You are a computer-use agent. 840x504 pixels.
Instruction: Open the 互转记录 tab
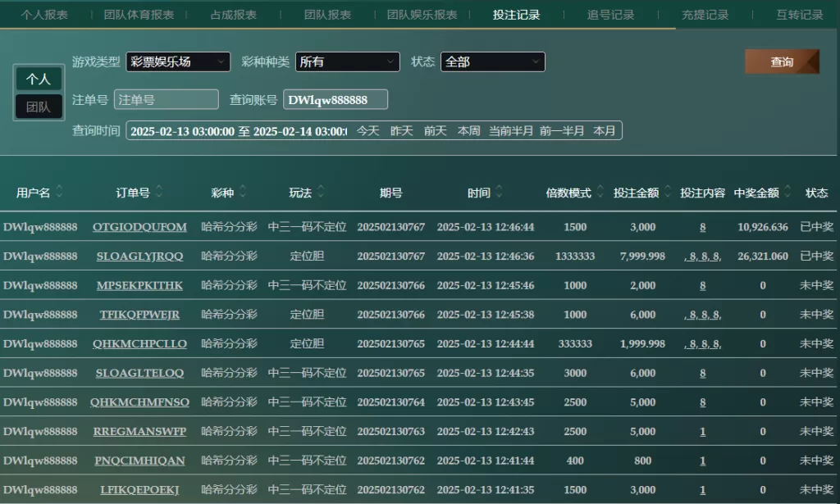799,15
